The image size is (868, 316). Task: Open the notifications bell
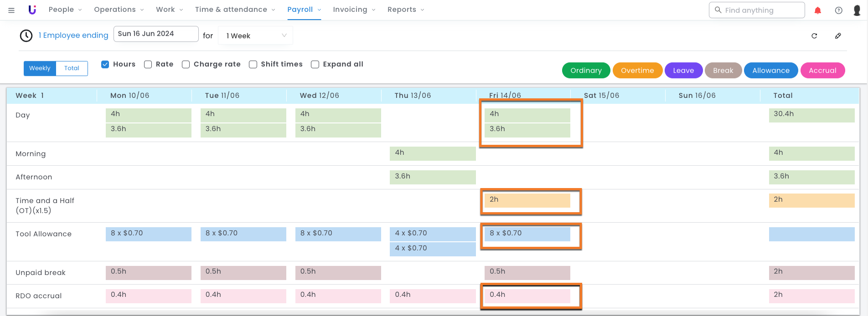[818, 10]
